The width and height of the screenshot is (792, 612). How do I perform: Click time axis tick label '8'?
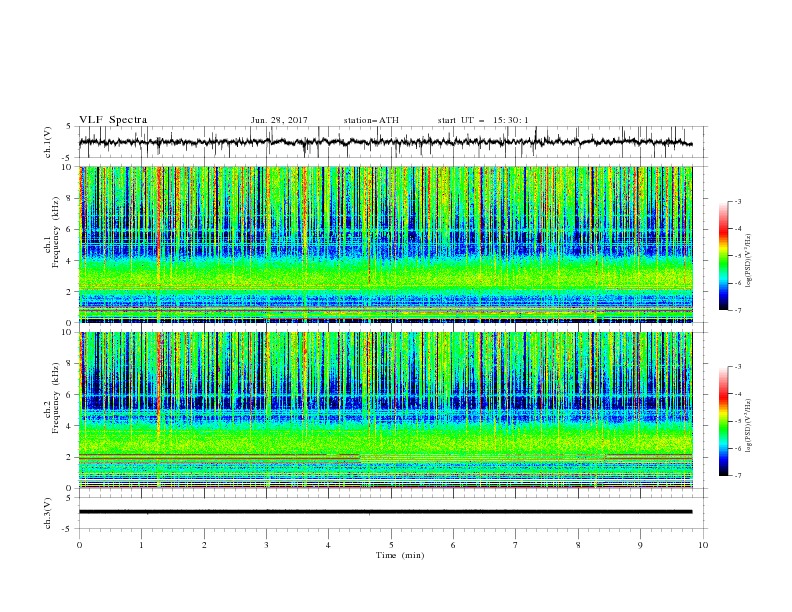(x=578, y=545)
